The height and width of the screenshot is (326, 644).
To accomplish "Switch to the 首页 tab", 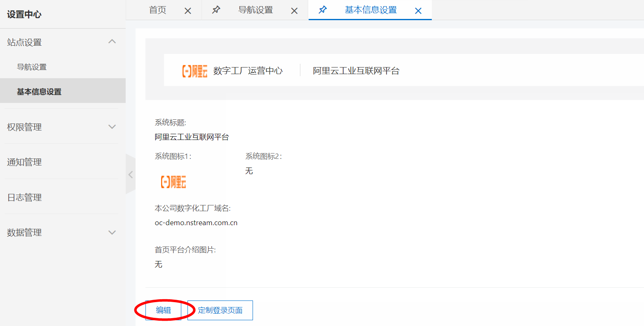I will pos(158,10).
